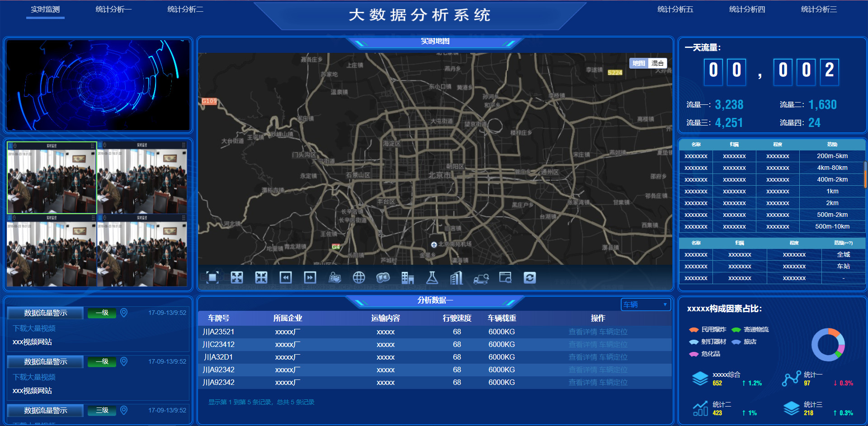Screen dimensions: 868x426
Task: Click the full-extent frame icon in map toolbar
Action: click(x=212, y=277)
